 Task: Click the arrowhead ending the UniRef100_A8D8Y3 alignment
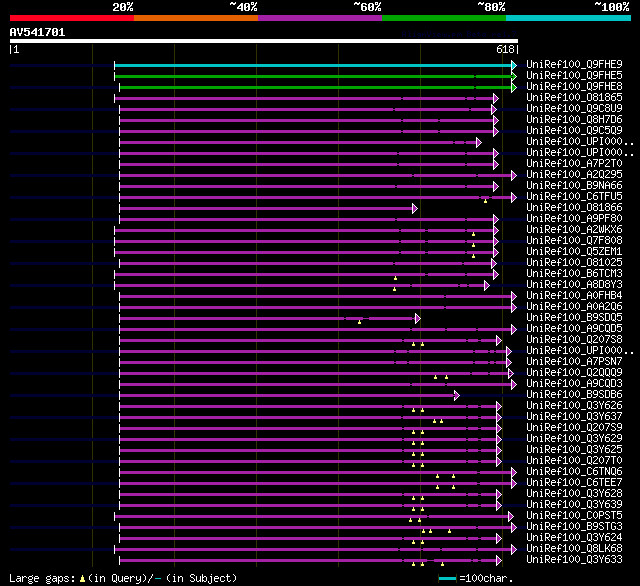point(487,285)
